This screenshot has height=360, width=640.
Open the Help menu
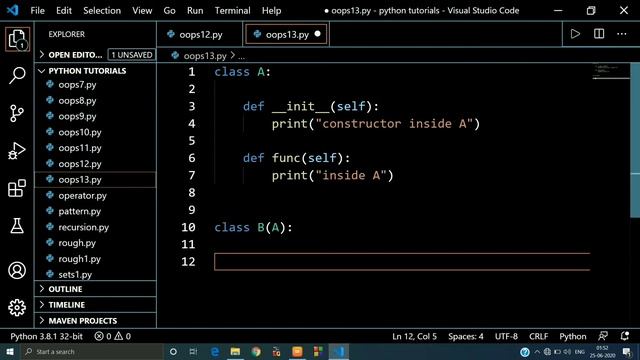(x=271, y=10)
